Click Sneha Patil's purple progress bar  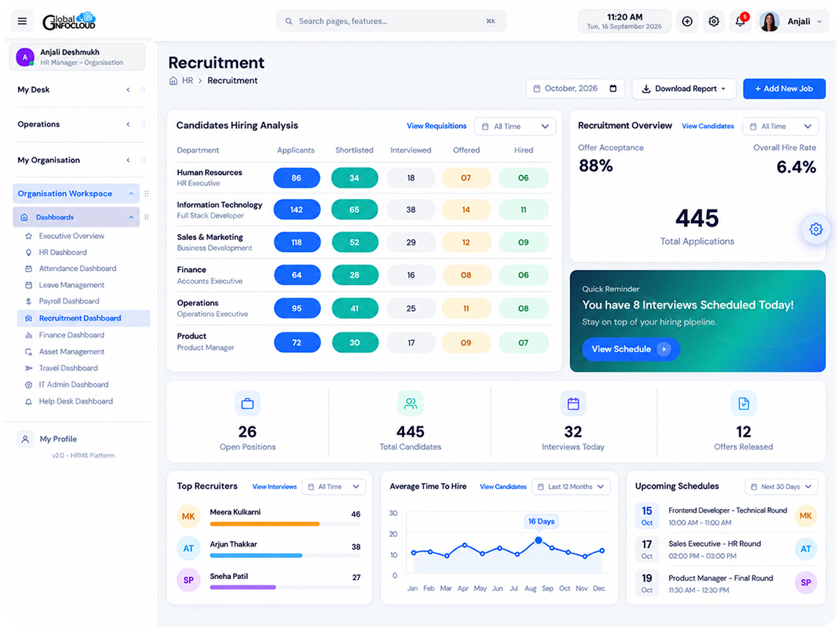(x=243, y=587)
